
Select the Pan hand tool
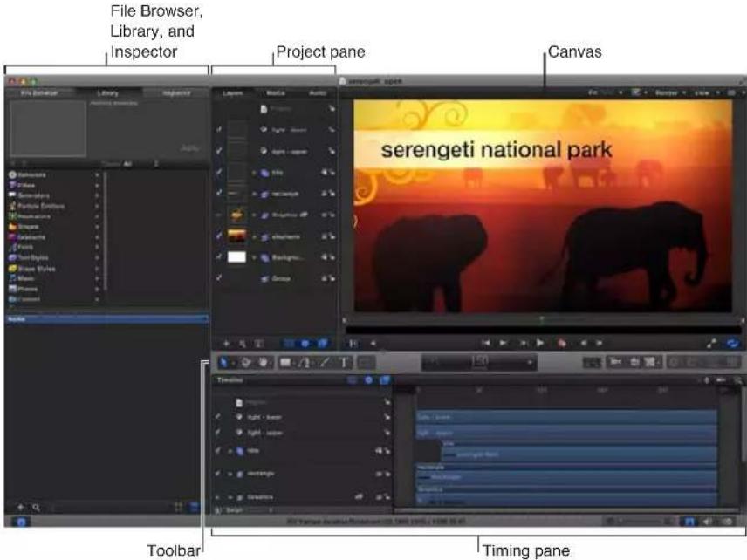(264, 363)
